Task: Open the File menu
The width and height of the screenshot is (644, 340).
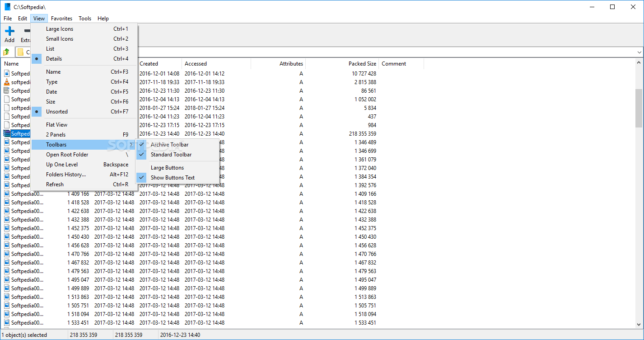Action: (8, 19)
